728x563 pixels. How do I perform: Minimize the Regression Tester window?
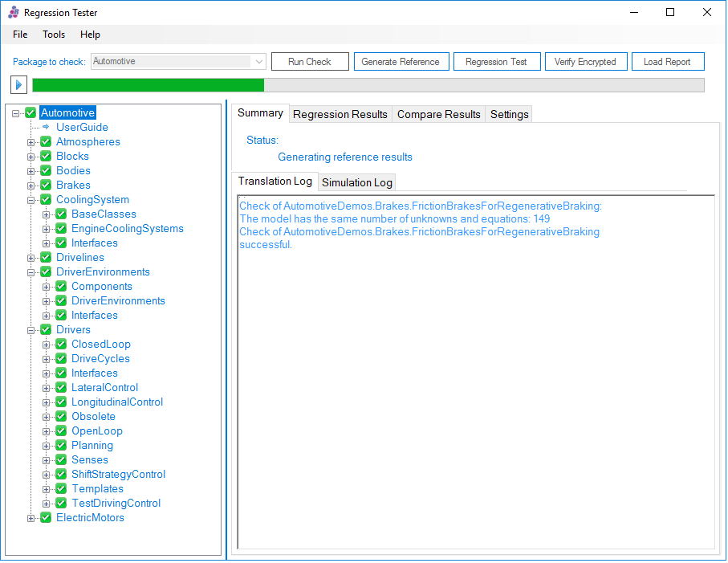point(634,13)
